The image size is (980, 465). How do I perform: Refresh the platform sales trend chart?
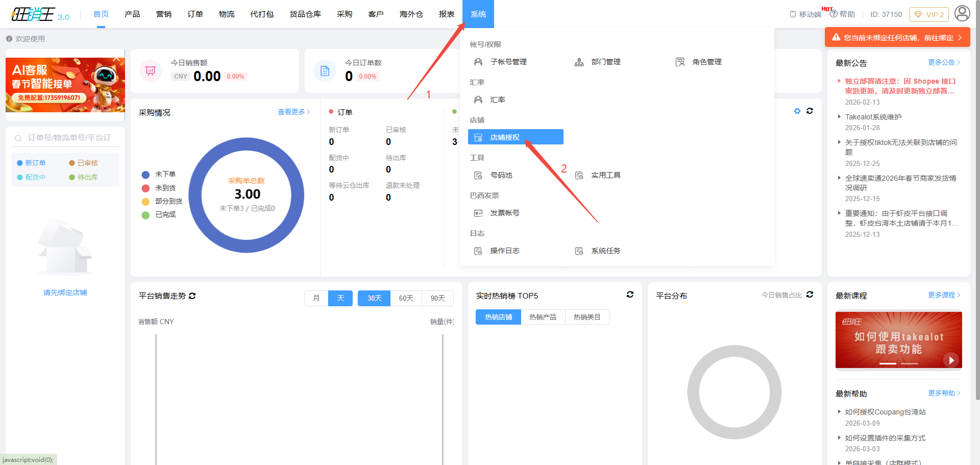[x=192, y=296]
